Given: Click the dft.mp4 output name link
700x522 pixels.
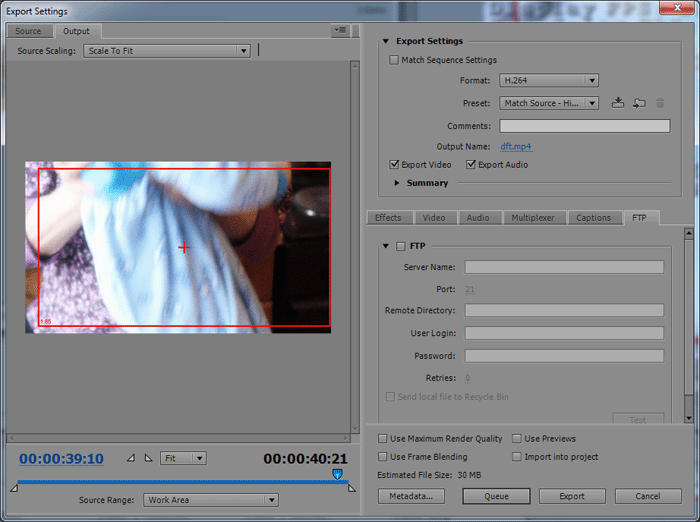Looking at the screenshot, I should click(516, 146).
